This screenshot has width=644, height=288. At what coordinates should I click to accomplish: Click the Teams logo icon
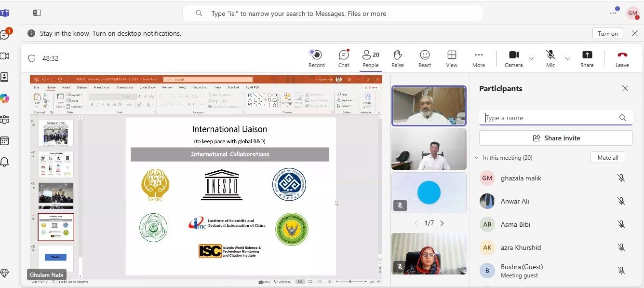coord(4,13)
